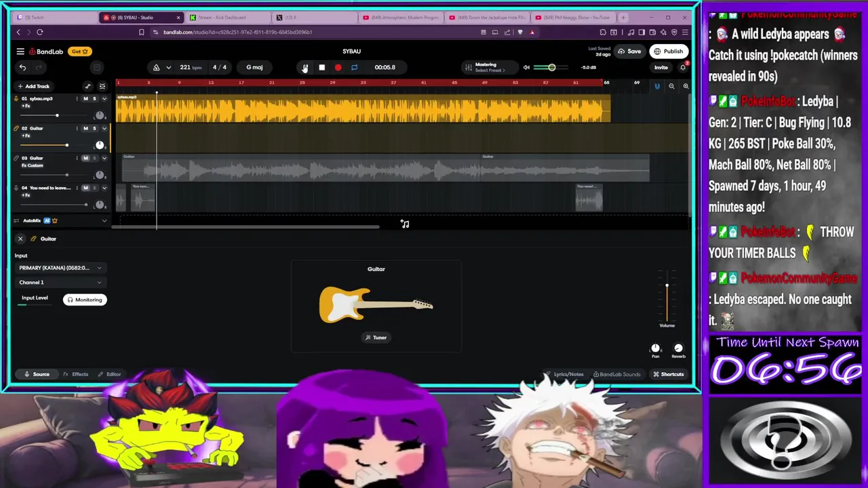Open the notifications bell

point(683,67)
